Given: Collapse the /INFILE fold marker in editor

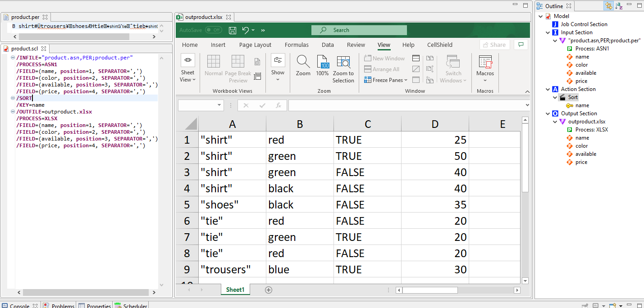Looking at the screenshot, I should tap(12, 58).
